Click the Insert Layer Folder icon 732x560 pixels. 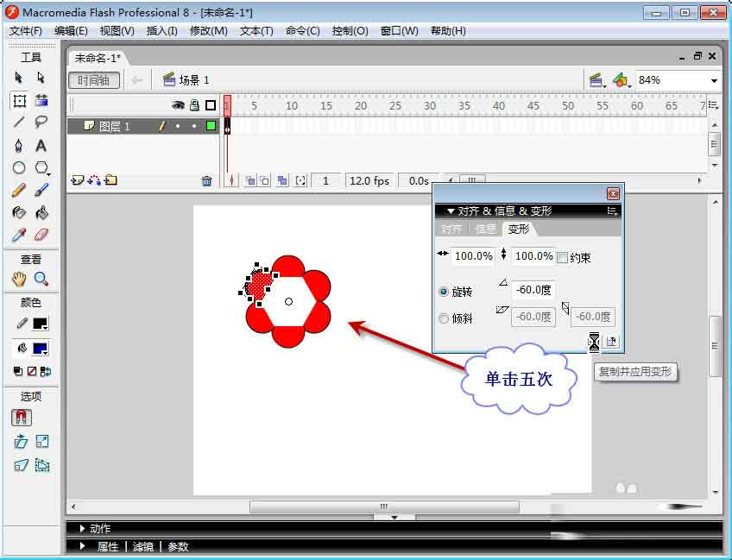pos(110,179)
